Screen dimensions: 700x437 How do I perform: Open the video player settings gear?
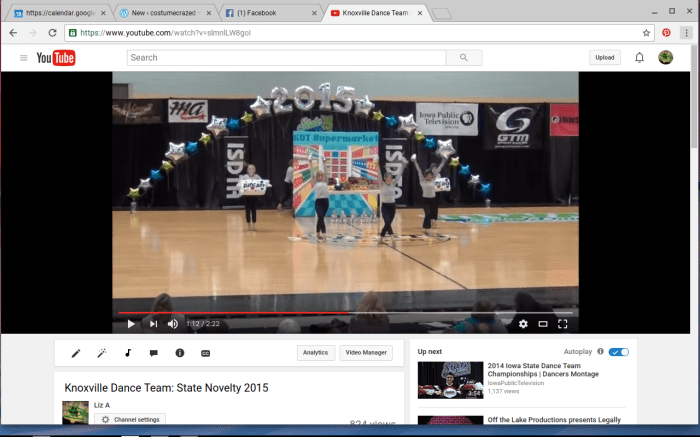[x=522, y=324]
